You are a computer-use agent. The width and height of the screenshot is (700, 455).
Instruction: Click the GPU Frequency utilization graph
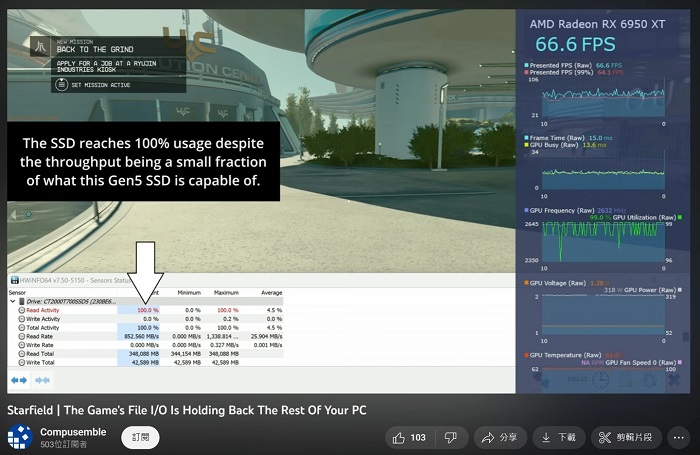[x=603, y=243]
